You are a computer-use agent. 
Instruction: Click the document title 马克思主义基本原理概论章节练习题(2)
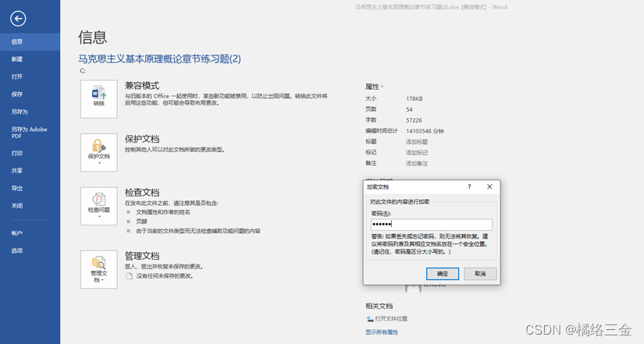click(x=159, y=59)
